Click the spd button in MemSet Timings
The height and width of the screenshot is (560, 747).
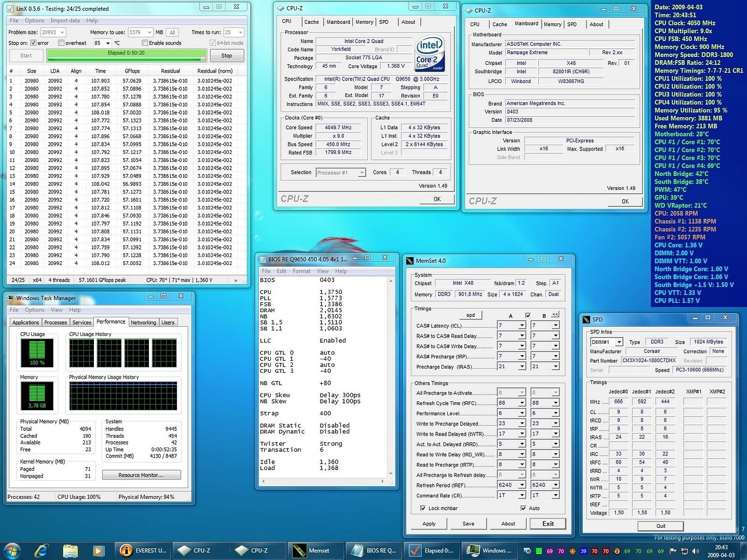click(471, 315)
